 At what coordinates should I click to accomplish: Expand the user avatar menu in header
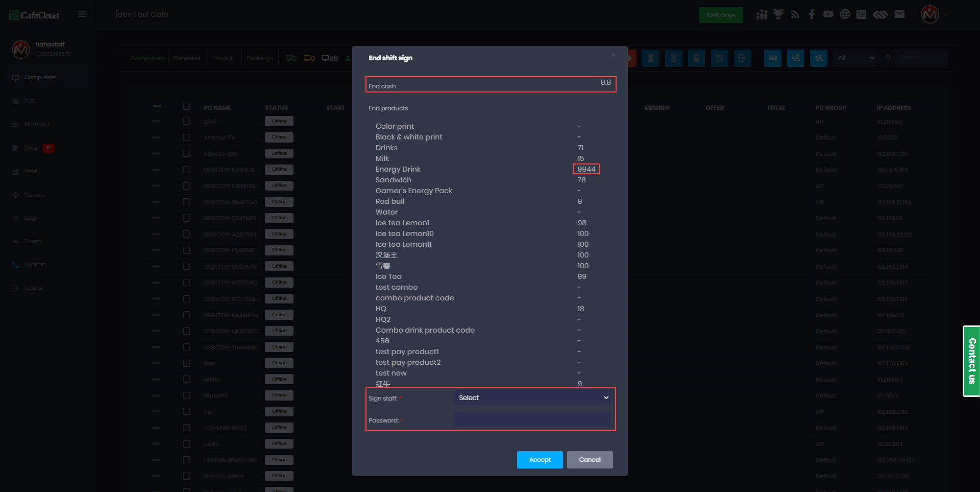click(x=934, y=14)
